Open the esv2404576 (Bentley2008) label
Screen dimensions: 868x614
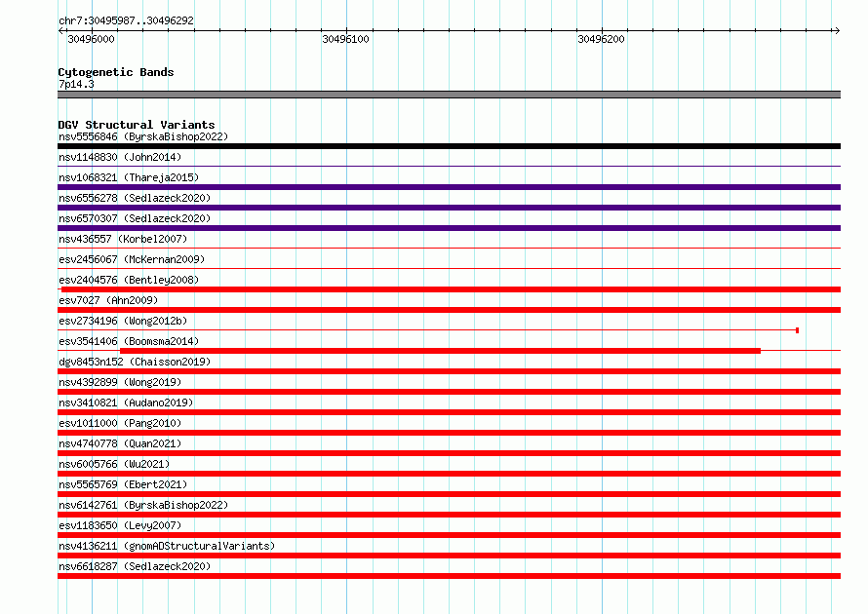coord(129,280)
